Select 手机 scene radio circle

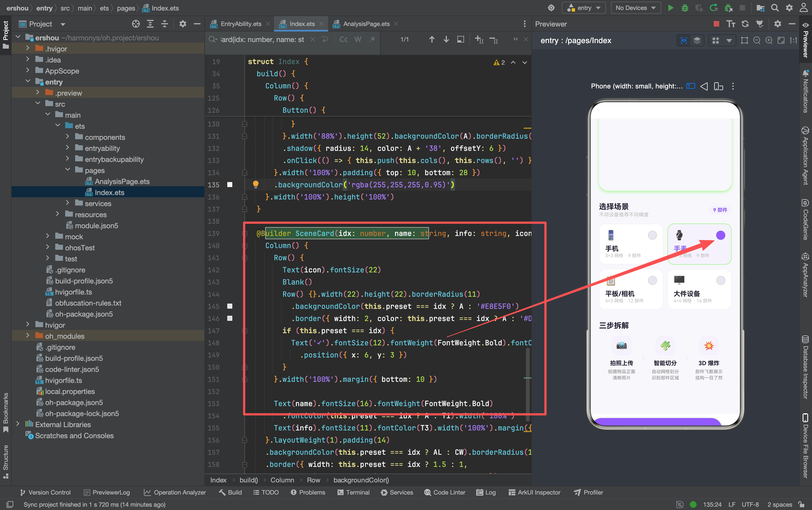[x=652, y=235]
